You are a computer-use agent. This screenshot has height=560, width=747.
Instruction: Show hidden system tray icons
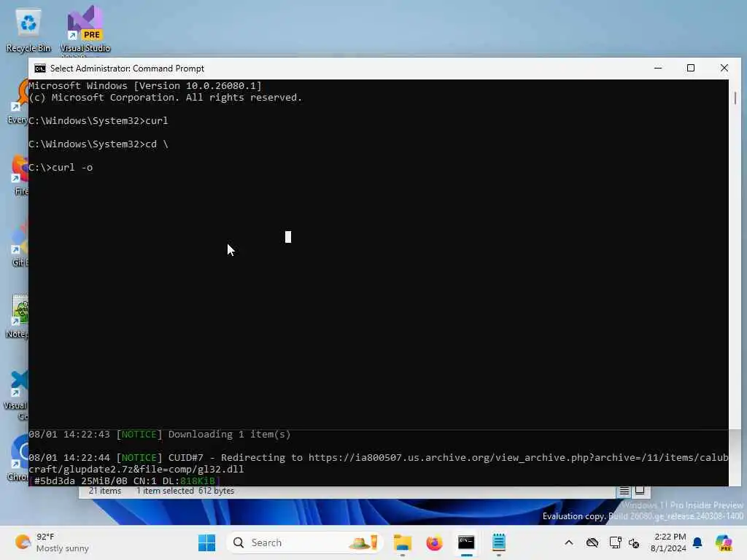[x=569, y=542]
